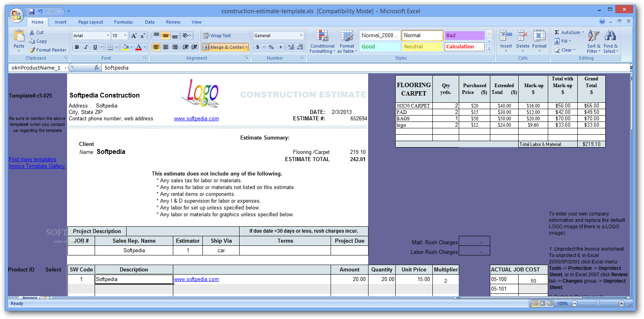Toggle Merge & Center
The height and width of the screenshot is (319, 644).
[x=223, y=47]
